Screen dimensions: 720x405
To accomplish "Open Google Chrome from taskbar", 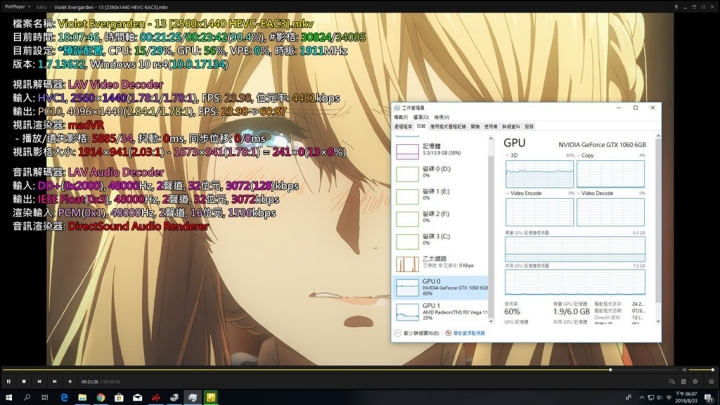I will pyautogui.click(x=101, y=397).
